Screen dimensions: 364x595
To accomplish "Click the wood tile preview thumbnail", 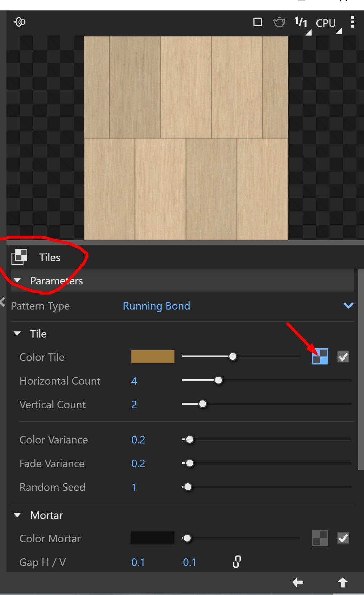I will coord(186,138).
